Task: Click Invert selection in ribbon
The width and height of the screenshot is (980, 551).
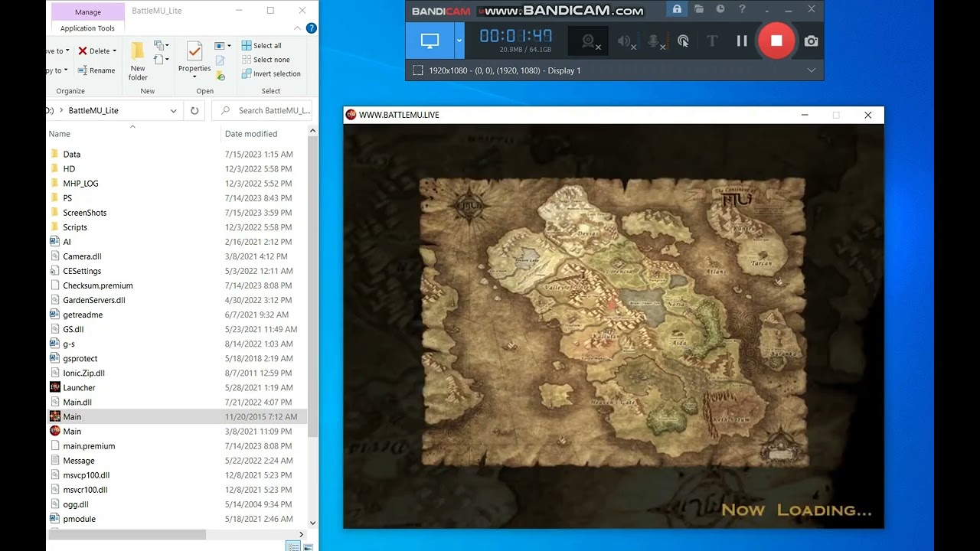Action: pyautogui.click(x=270, y=73)
